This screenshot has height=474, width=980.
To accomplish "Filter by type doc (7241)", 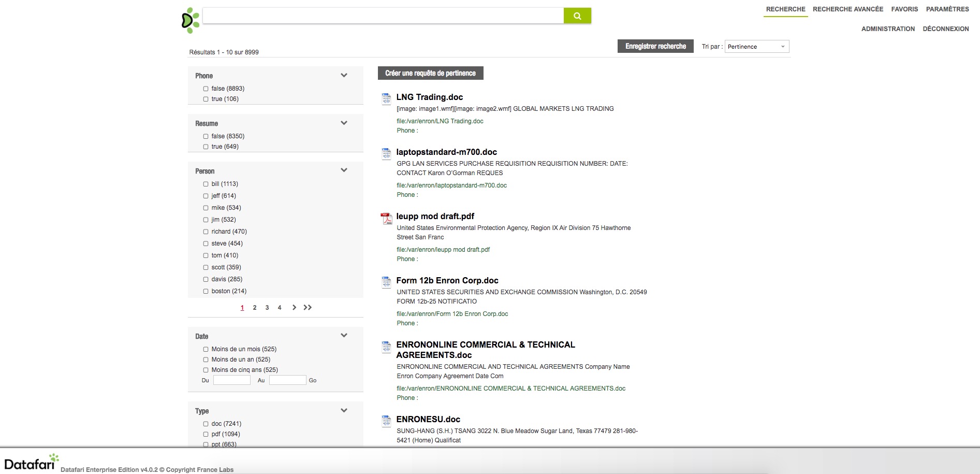I will (206, 424).
